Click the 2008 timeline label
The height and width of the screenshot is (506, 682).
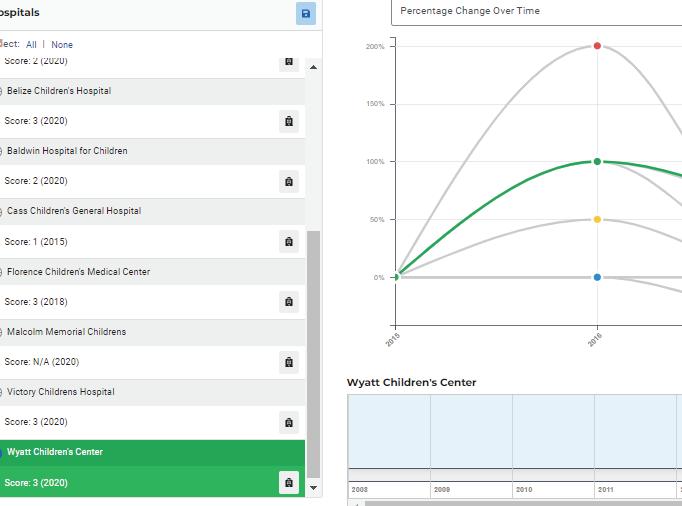click(360, 489)
